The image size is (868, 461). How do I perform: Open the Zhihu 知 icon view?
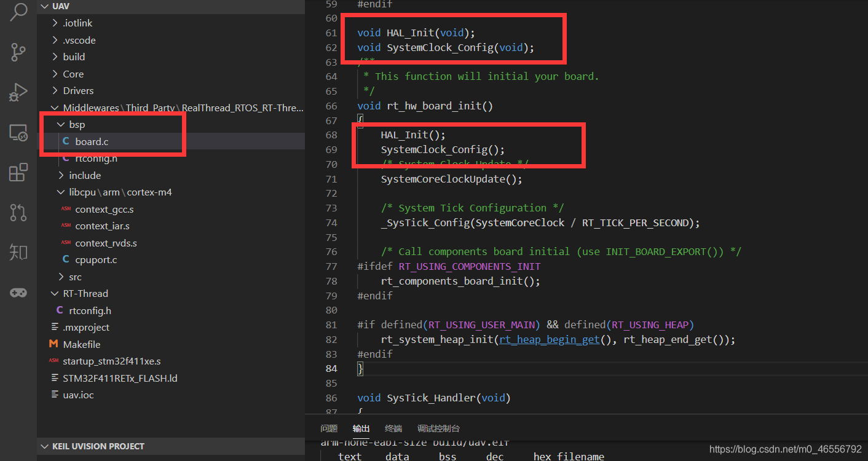click(18, 252)
